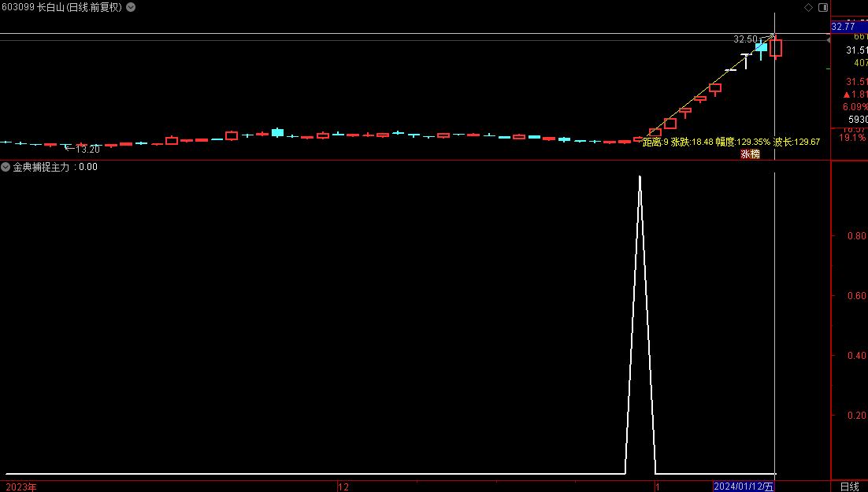Open dropdown beside 603099 长白山 title

tap(131, 7)
